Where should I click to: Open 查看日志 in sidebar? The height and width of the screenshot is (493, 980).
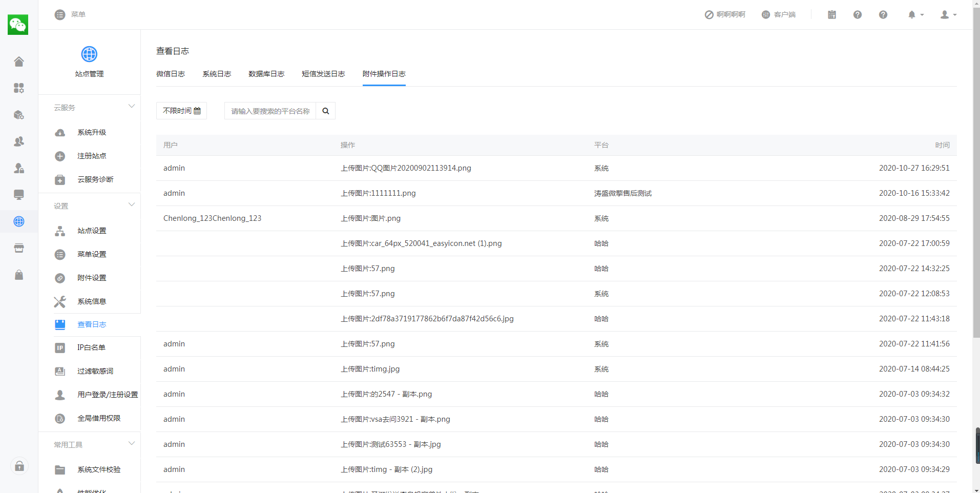click(92, 324)
